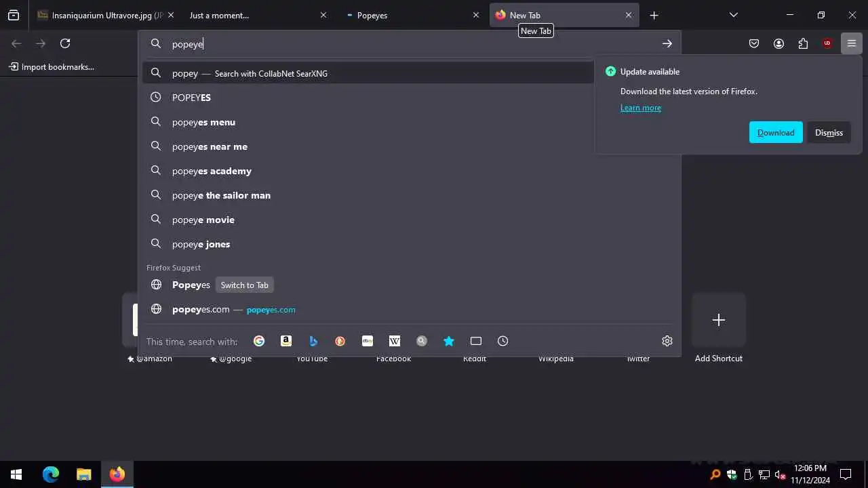Select popeye the sailor man suggestion

(410, 195)
